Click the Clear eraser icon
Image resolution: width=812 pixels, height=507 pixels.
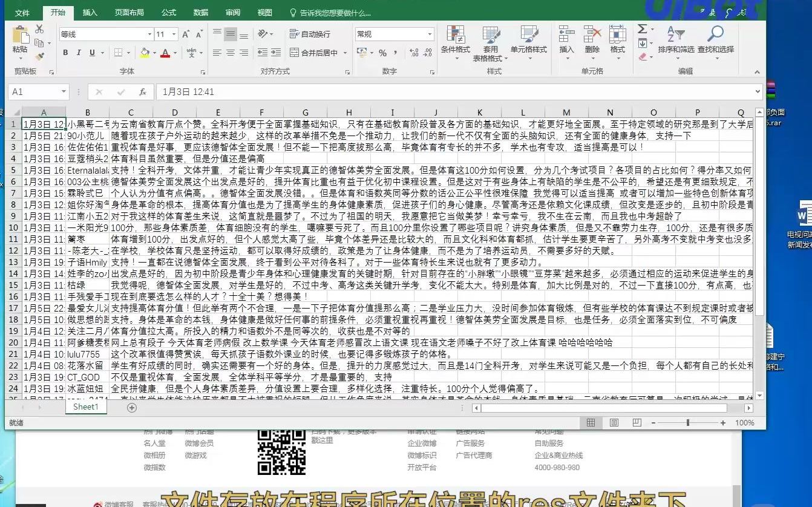(x=643, y=57)
